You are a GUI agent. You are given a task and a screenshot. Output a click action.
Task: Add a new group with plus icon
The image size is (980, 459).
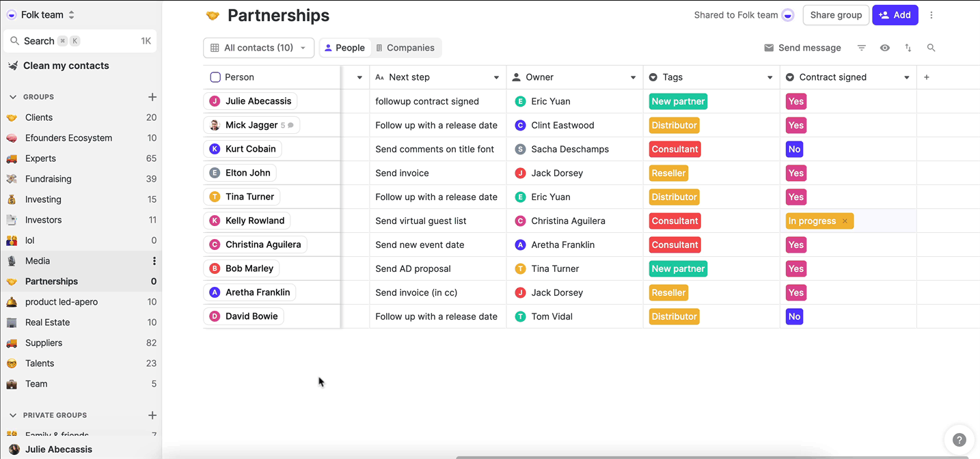[x=152, y=97]
